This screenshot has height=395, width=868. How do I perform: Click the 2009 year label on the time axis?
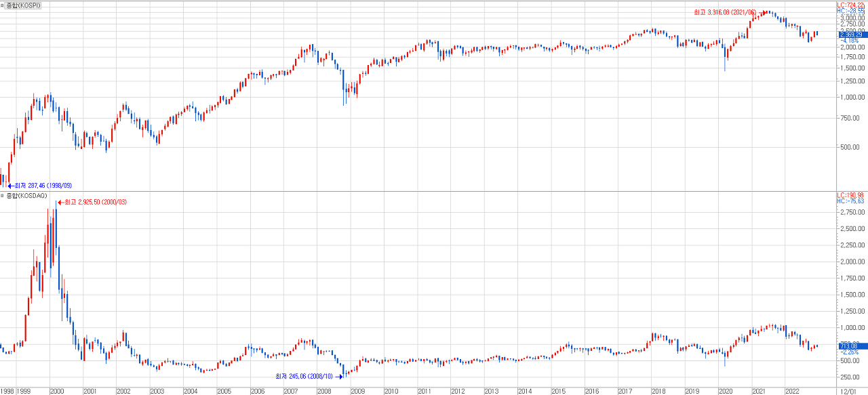tap(357, 391)
